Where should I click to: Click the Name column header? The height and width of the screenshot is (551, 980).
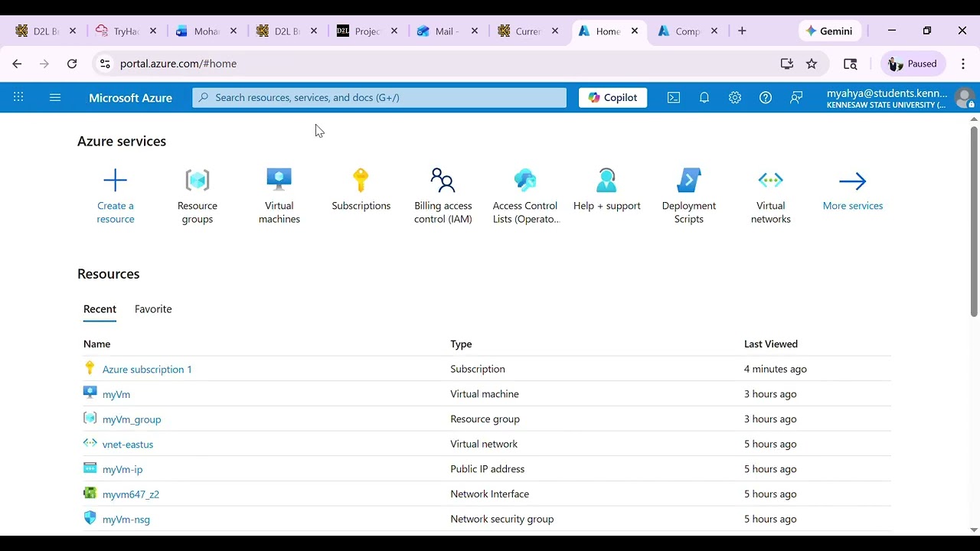point(97,344)
